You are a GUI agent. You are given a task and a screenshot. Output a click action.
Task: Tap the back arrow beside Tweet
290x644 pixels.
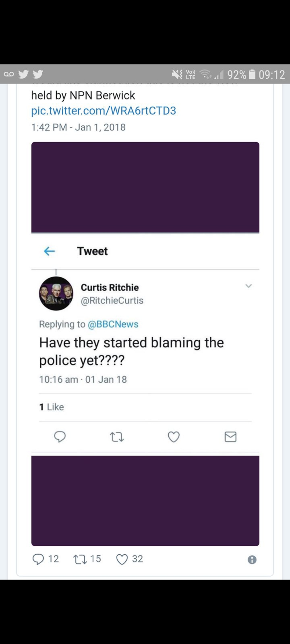pos(49,251)
